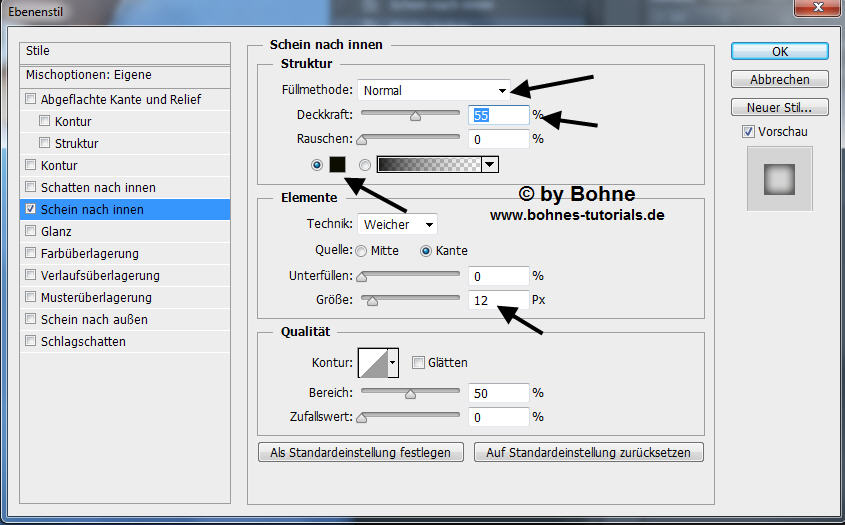Click the Rauschen value field
This screenshot has width=845, height=525.
[498, 140]
